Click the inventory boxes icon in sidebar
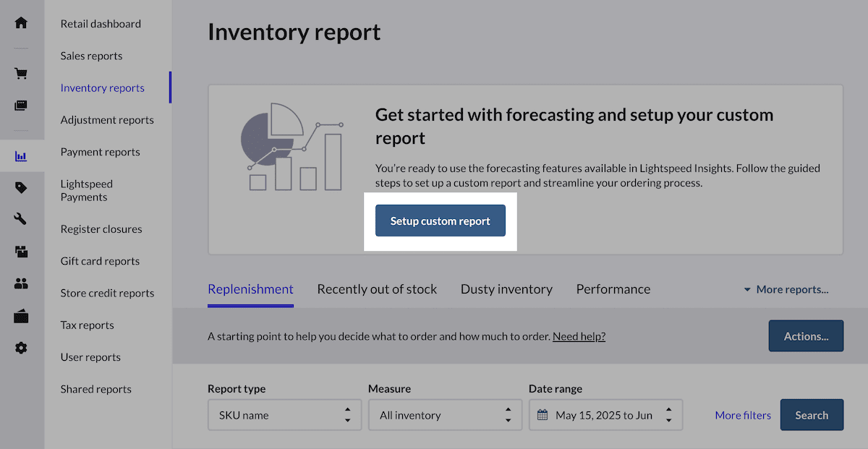This screenshot has height=449, width=868. click(21, 252)
